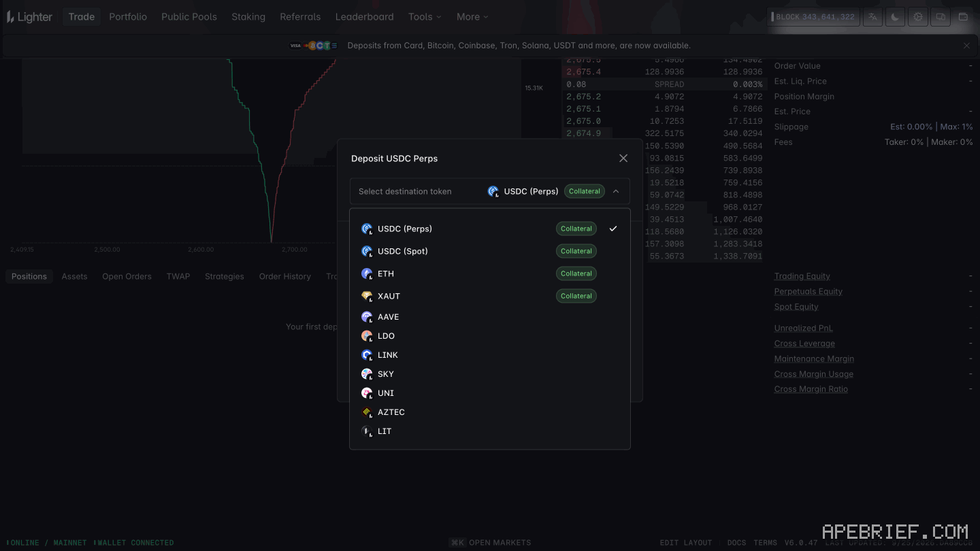The width and height of the screenshot is (980, 551).
Task: Open the wallet icon in header
Action: 963,17
